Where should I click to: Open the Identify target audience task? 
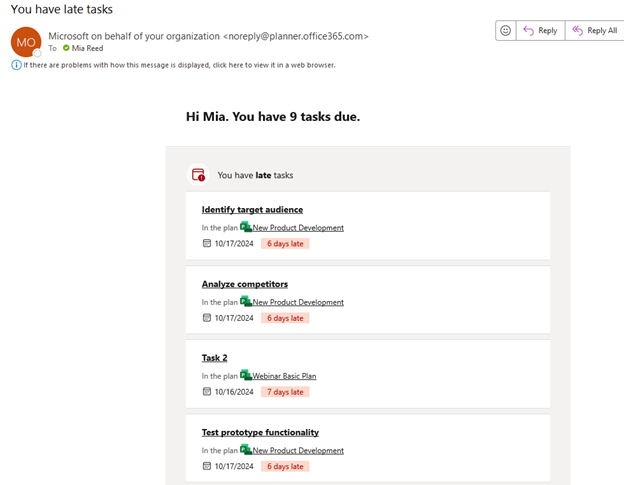click(252, 210)
